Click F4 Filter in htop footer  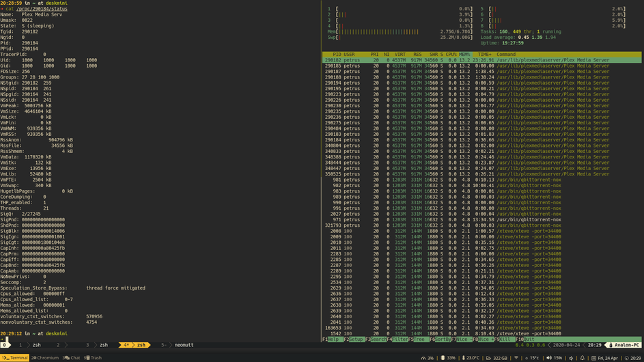tap(397, 339)
